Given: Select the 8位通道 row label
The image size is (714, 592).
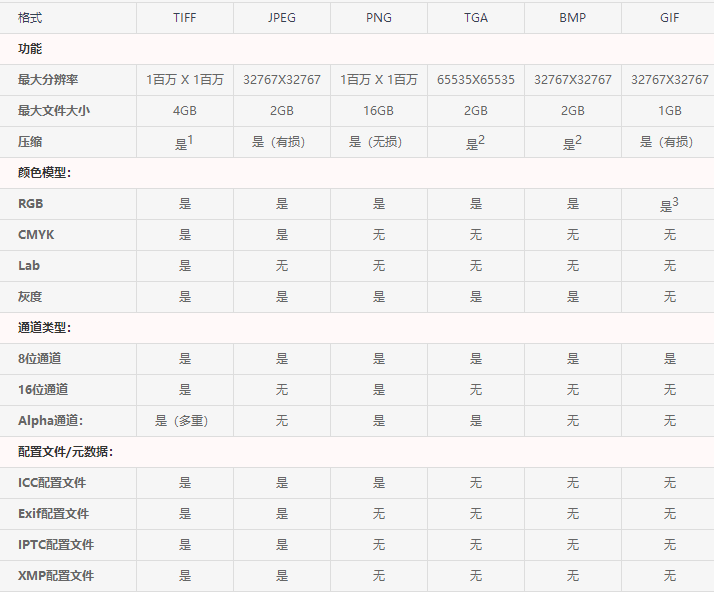Looking at the screenshot, I should tap(40, 358).
